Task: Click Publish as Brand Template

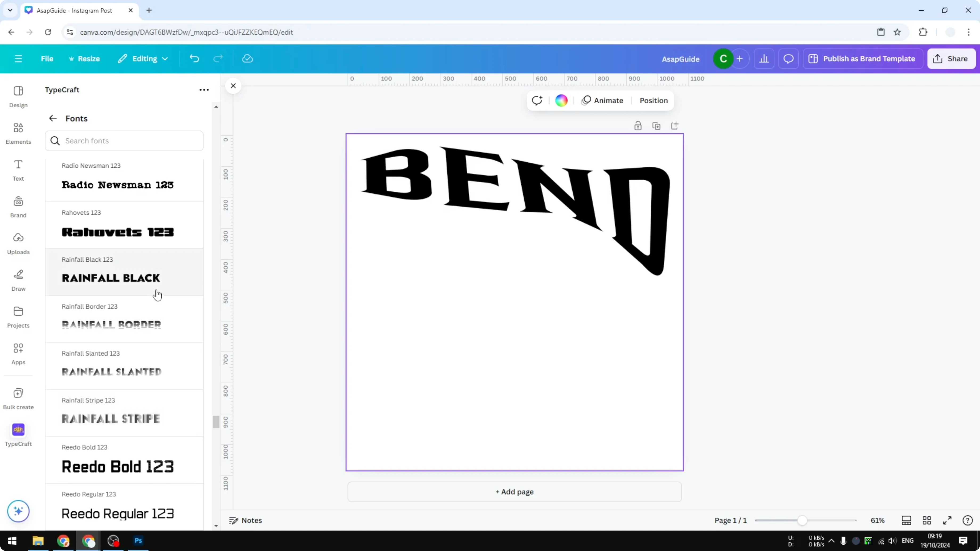Action: click(863, 59)
